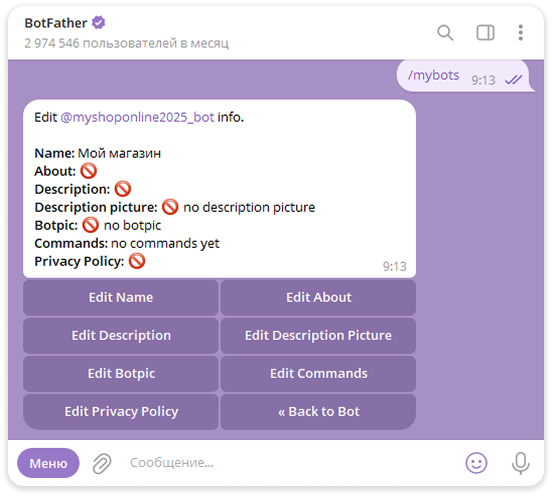This screenshot has width=552, height=496.
Task: Click the prohibited icon next to Privacy Policy
Action: [137, 261]
